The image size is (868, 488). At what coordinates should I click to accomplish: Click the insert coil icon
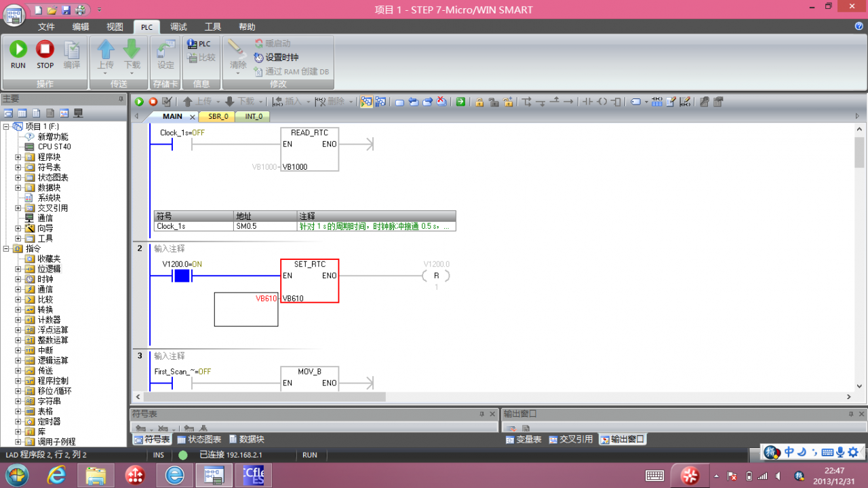[601, 102]
